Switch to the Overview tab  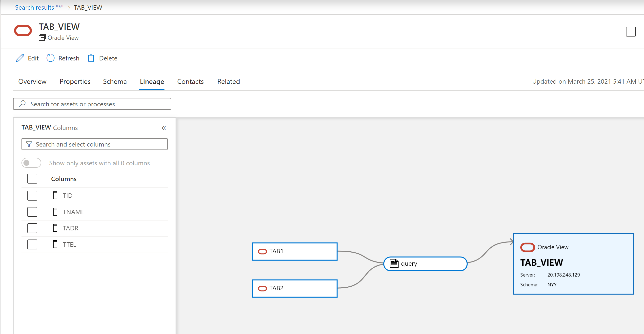click(x=32, y=81)
